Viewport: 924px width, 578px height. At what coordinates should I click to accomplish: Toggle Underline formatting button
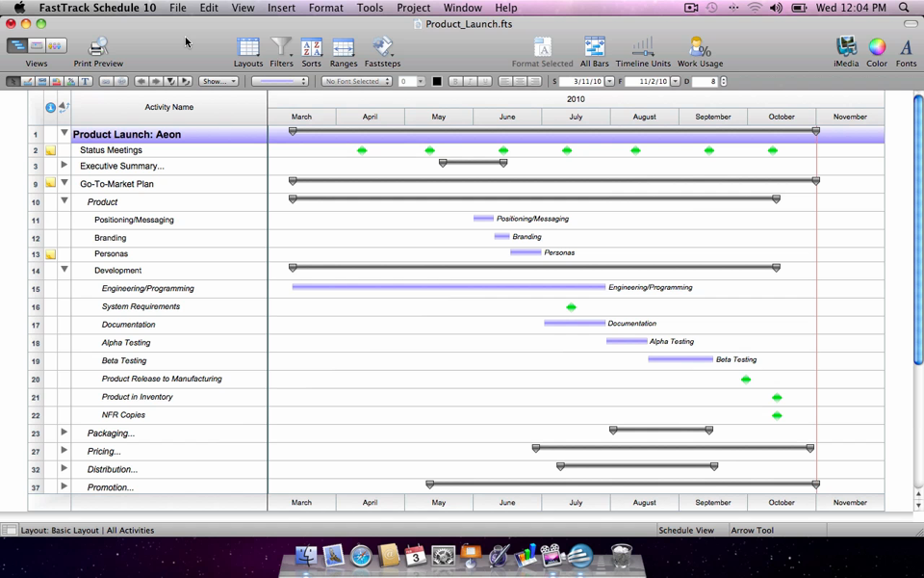click(x=485, y=81)
